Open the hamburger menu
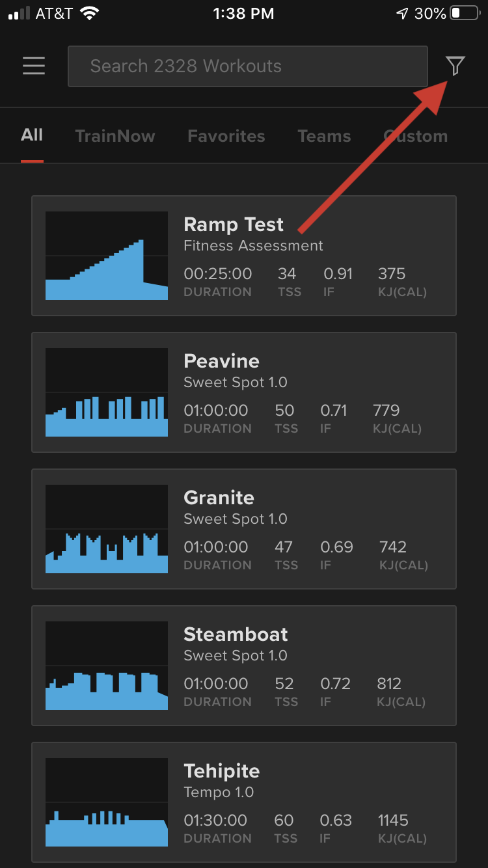The image size is (488, 868). pos(34,66)
